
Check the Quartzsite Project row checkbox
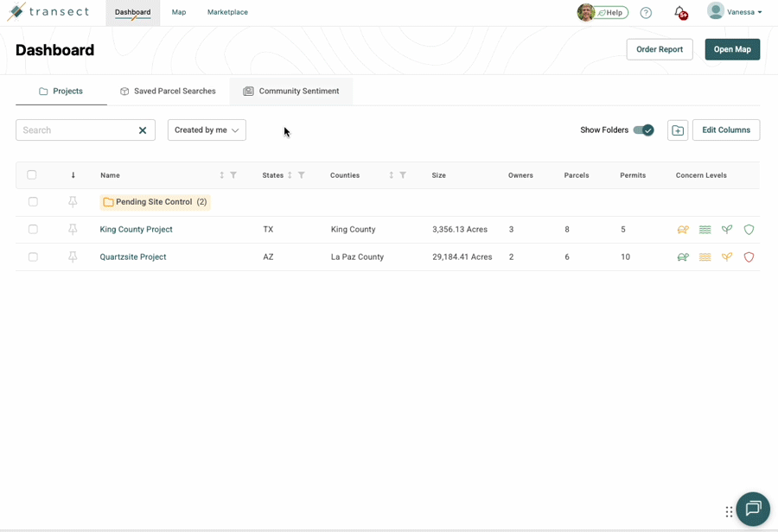33,256
